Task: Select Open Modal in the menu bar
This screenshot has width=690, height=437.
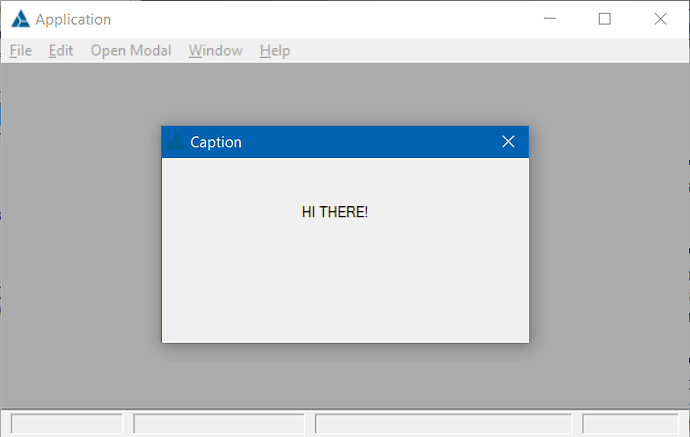Action: [x=131, y=50]
